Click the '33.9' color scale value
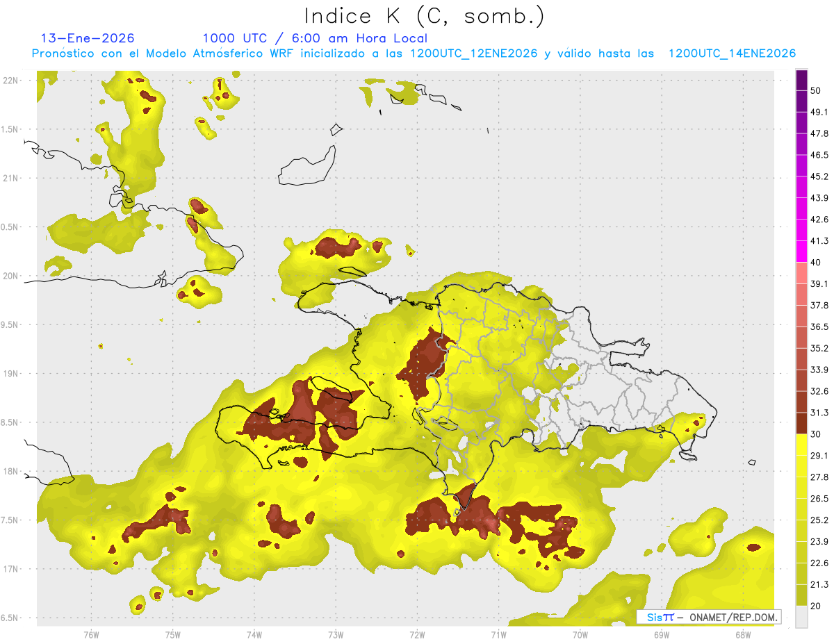The height and width of the screenshot is (644, 834). 819,370
